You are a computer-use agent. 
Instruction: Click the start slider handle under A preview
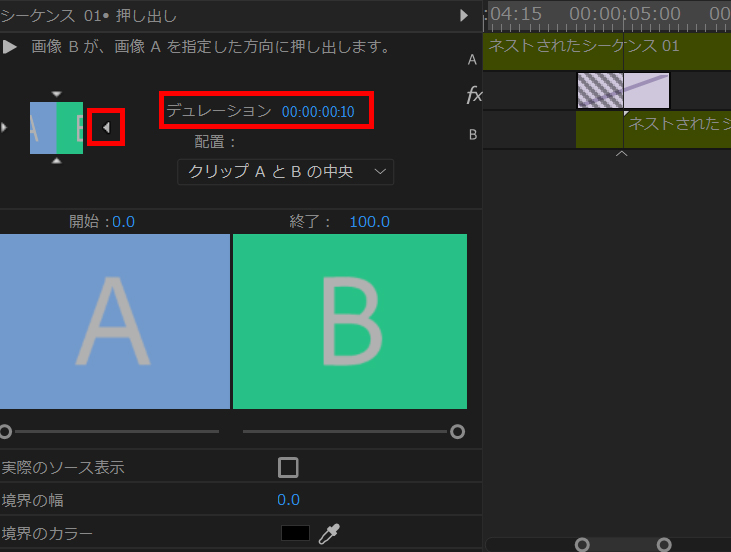[x=5, y=432]
